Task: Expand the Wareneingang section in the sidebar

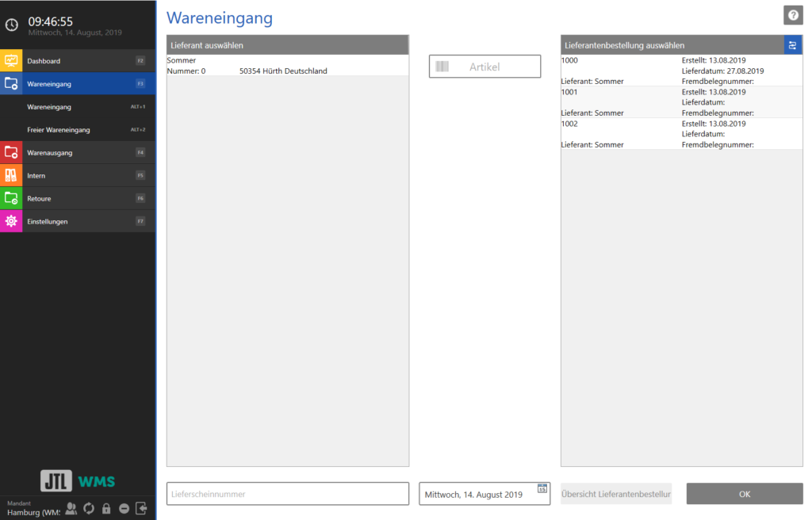Action: 78,83
